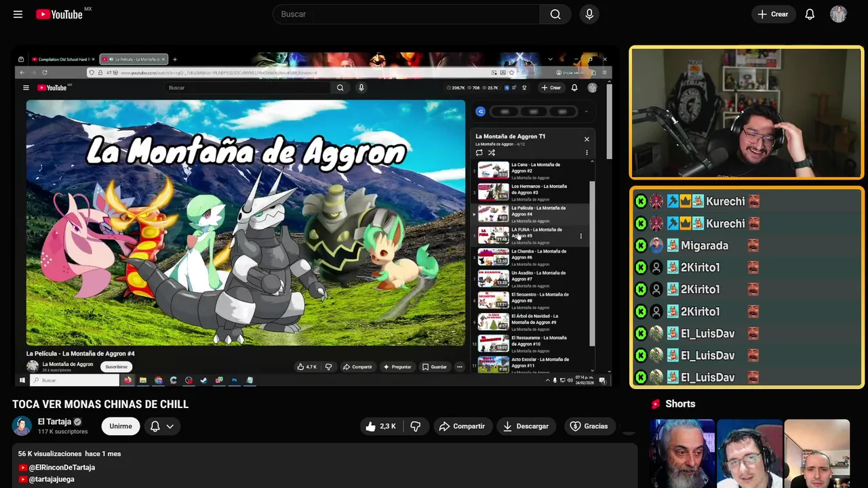Open the El Tartaja channel name link
The image size is (868, 488).
[x=54, y=422]
